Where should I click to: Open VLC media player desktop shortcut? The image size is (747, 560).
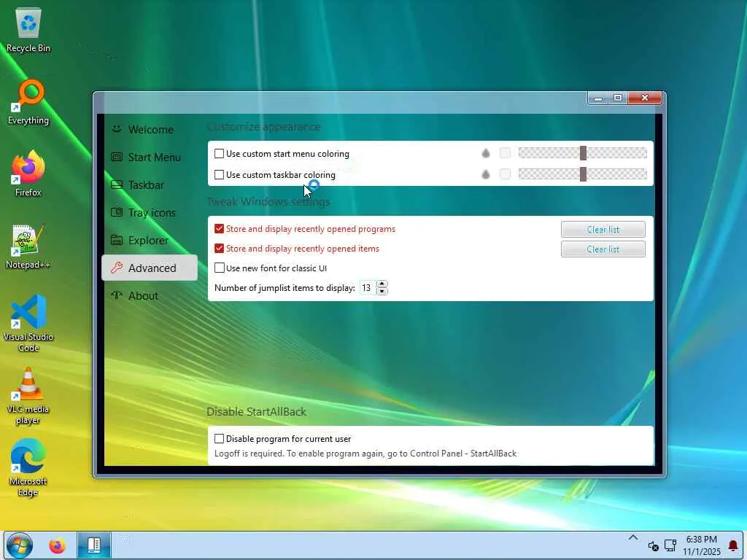28,396
